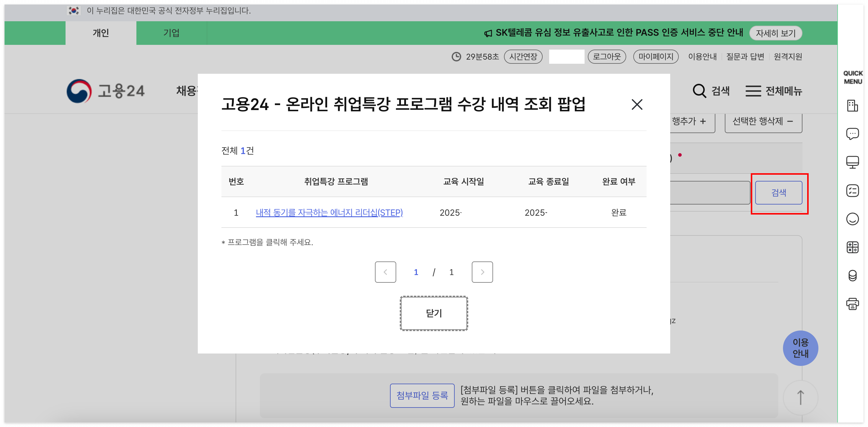Open the round 이용안내 floating button

point(800,348)
